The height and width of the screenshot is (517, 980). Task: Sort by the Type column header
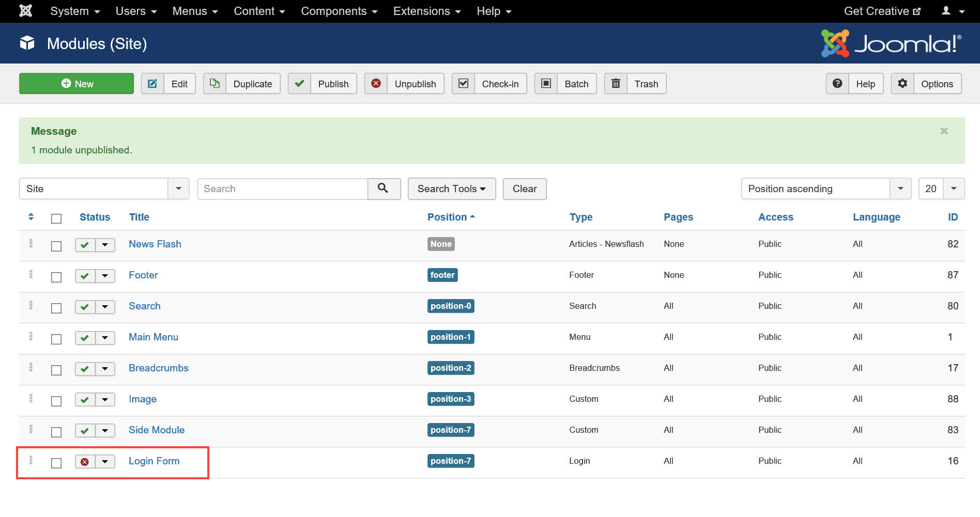(581, 217)
